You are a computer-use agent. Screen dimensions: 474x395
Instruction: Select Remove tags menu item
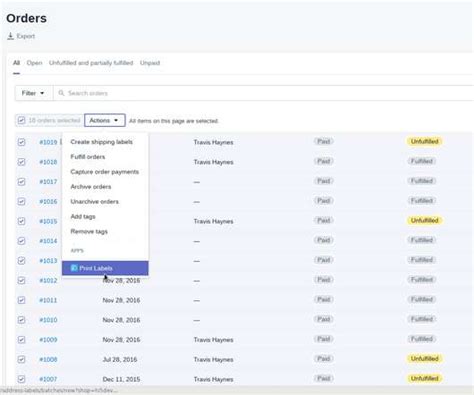coord(89,232)
